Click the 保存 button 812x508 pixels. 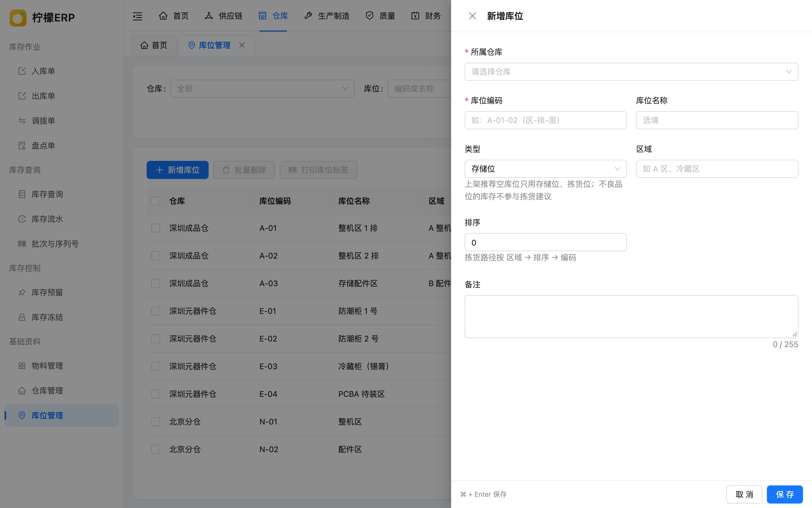(x=785, y=494)
